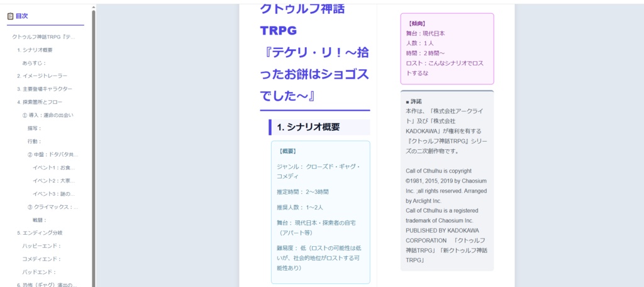Click the 推定時間： 2～3時間 line
Image resolution: width=644 pixels, height=287 pixels.
pyautogui.click(x=303, y=191)
